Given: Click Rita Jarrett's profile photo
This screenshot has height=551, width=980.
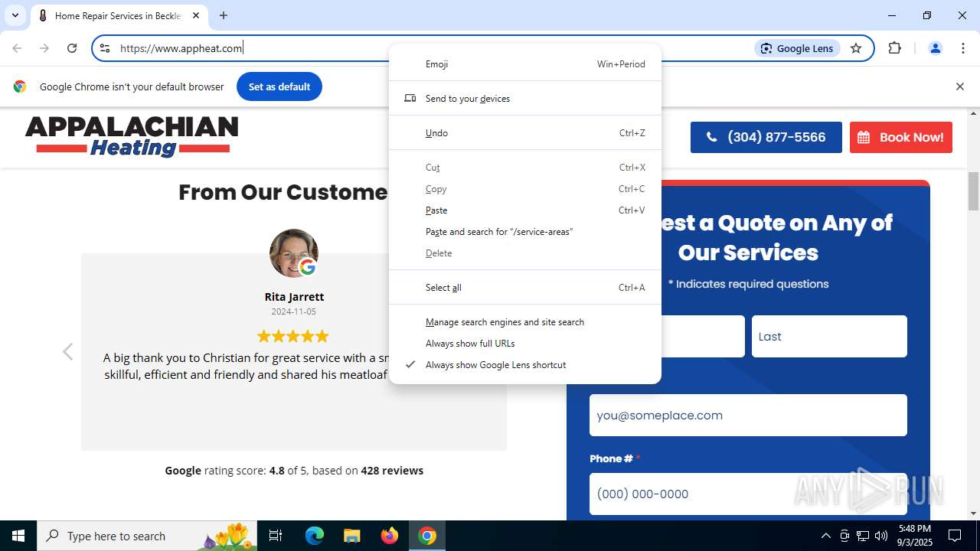Looking at the screenshot, I should 294,253.
